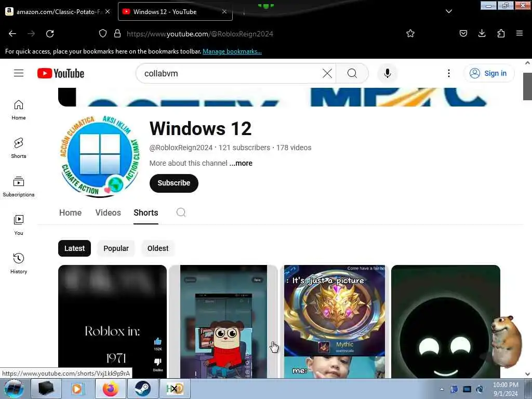Open the Firefox hamburger application menu
Screen dimensions: 532x399
(519, 33)
